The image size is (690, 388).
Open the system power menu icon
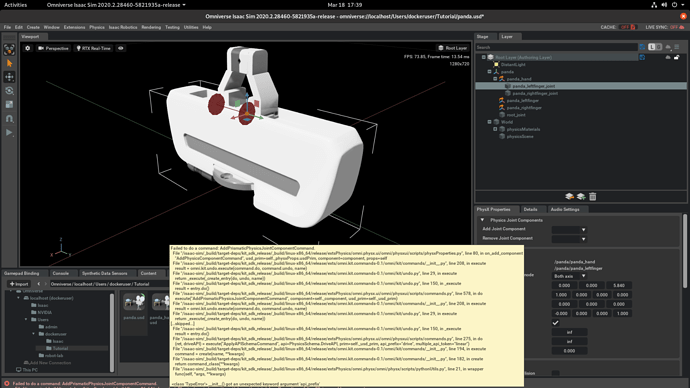coord(674,5)
